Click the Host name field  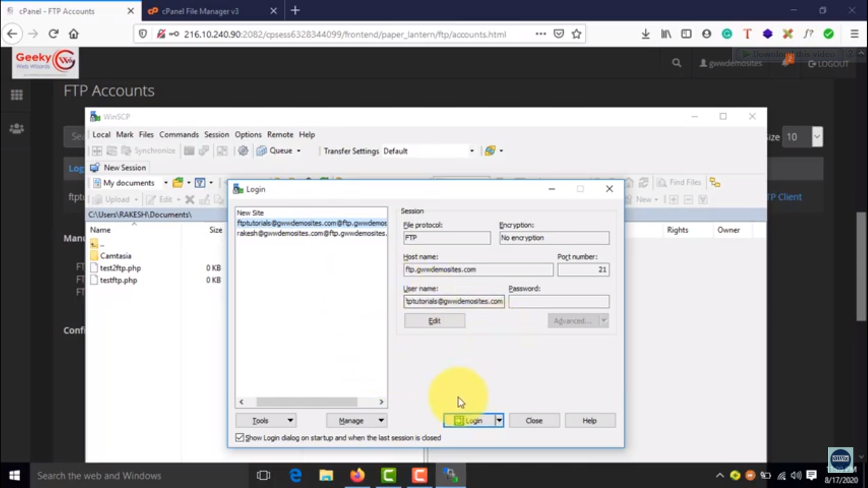pyautogui.click(x=478, y=269)
